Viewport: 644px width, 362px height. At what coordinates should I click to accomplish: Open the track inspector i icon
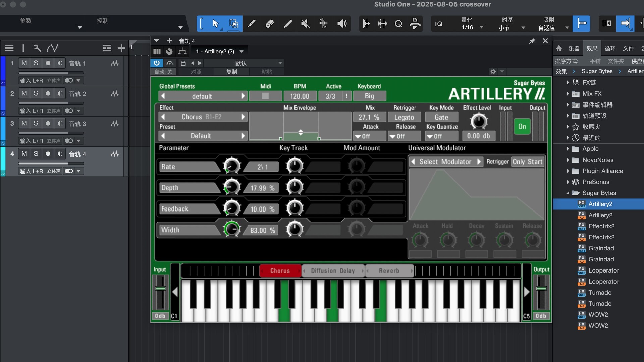pyautogui.click(x=23, y=48)
